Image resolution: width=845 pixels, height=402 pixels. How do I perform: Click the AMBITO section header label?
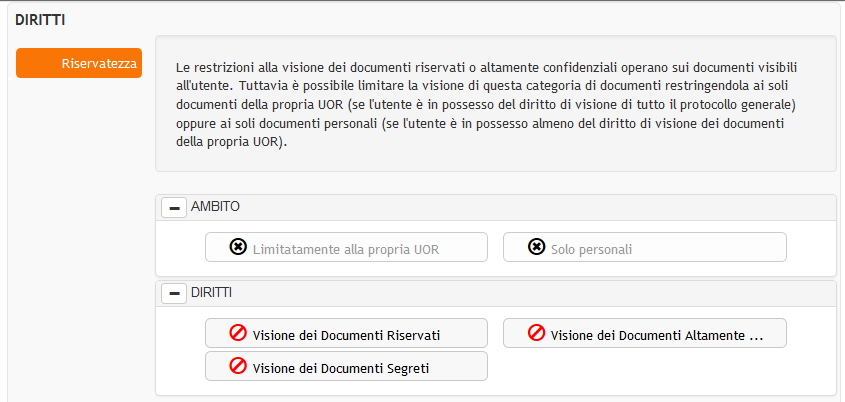[215, 207]
